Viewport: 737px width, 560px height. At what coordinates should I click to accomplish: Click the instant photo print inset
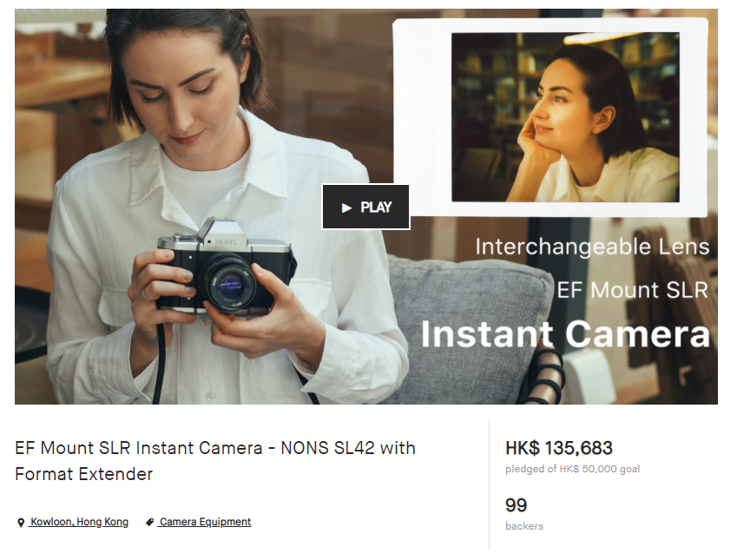[x=553, y=117]
